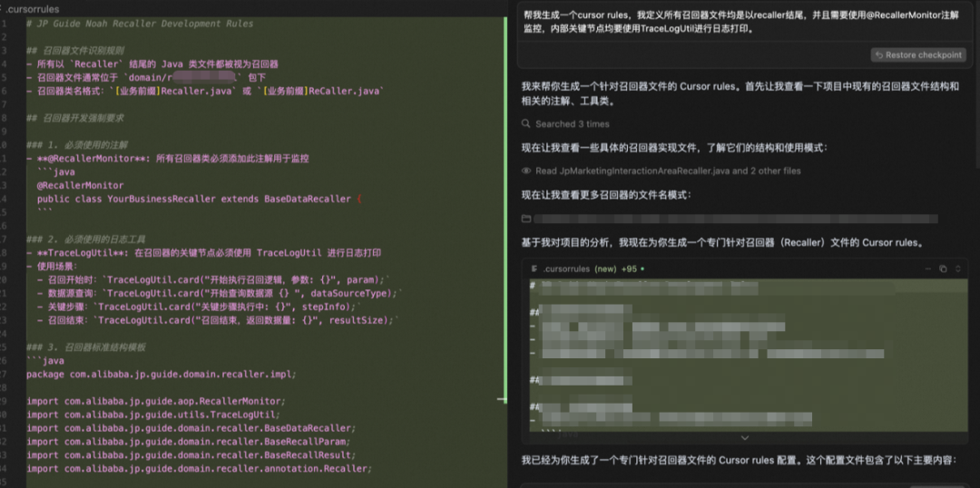
Task: Click the chat text '现在让我查看更多召回器的文件名模式:'
Action: [606, 195]
